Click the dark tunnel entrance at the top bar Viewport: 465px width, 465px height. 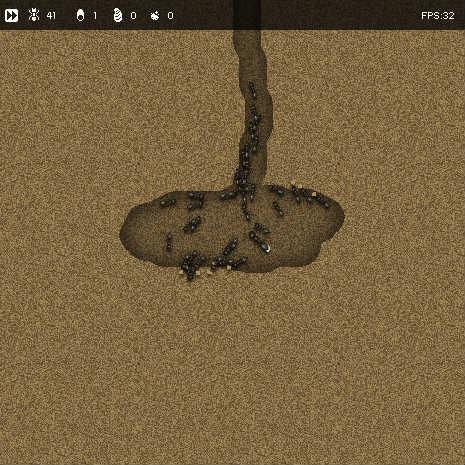coord(247,15)
